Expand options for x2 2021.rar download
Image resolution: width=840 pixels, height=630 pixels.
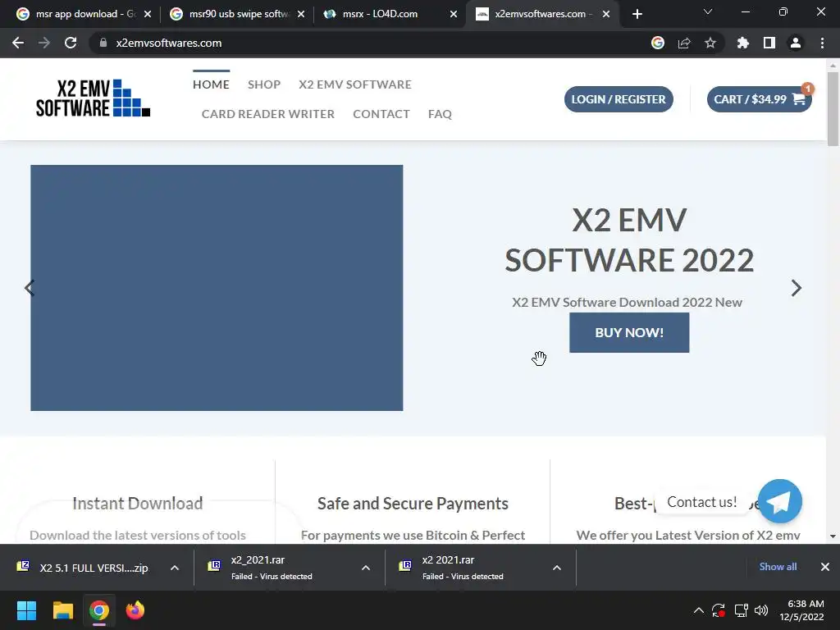pos(557,568)
